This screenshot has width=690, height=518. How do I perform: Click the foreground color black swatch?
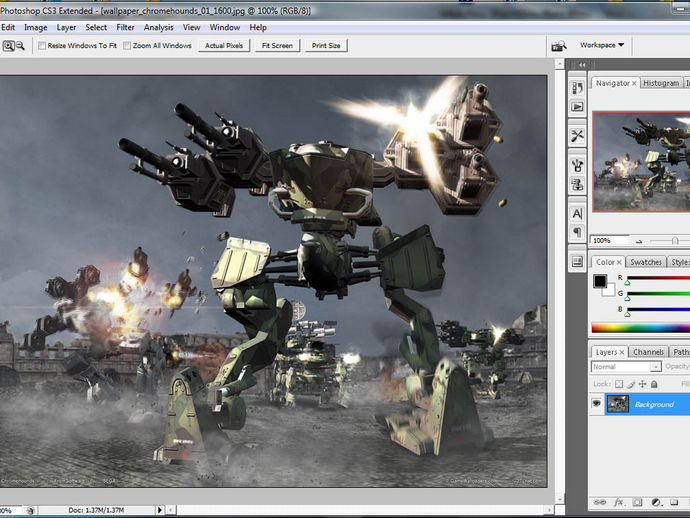tap(600, 281)
